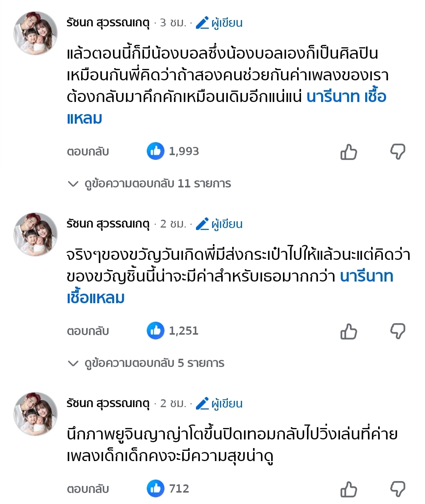
Task: Thumbs-down the second comment about ของขวัญวันเกิด
Action: [397, 331]
